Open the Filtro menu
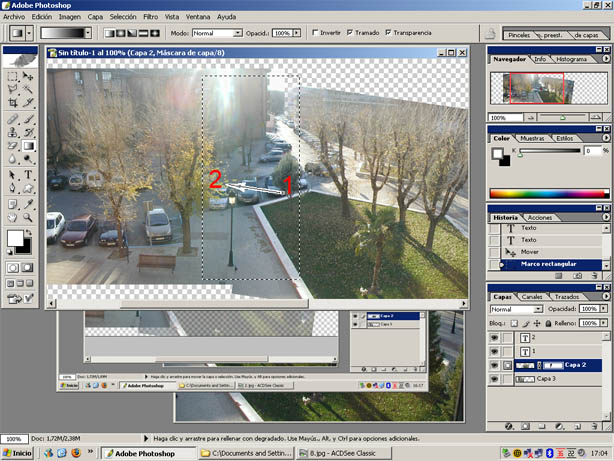The height and width of the screenshot is (461, 614). point(150,17)
